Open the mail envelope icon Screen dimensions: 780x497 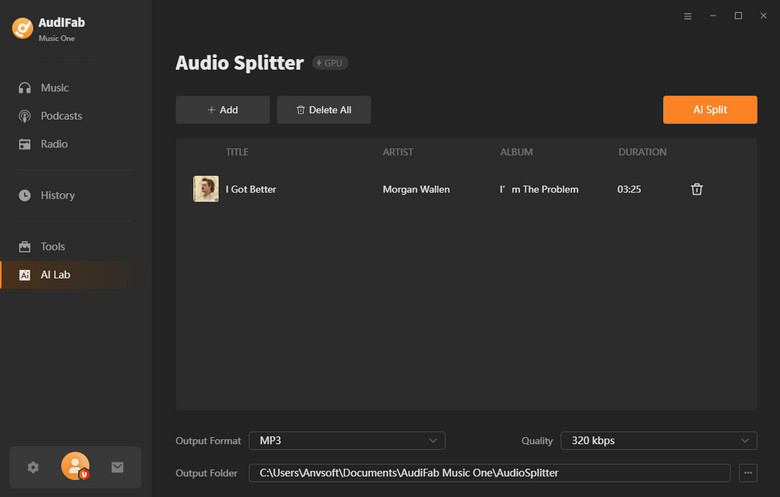pos(117,468)
